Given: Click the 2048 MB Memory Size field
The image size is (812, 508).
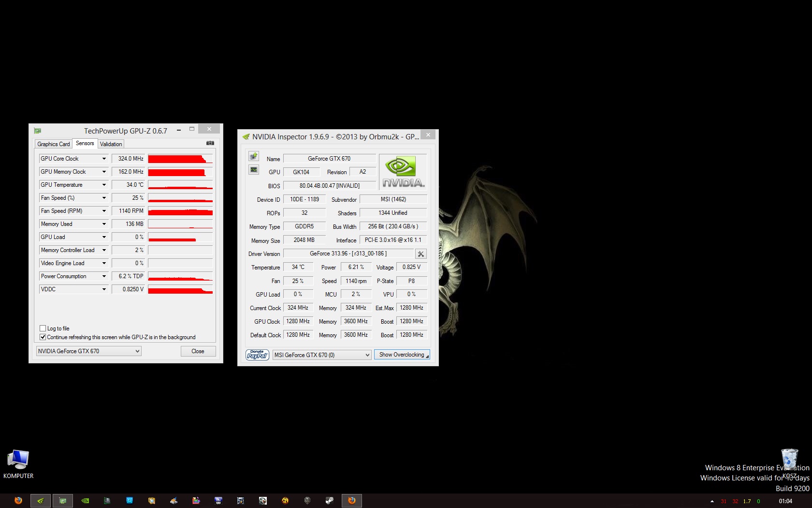Looking at the screenshot, I should [304, 240].
